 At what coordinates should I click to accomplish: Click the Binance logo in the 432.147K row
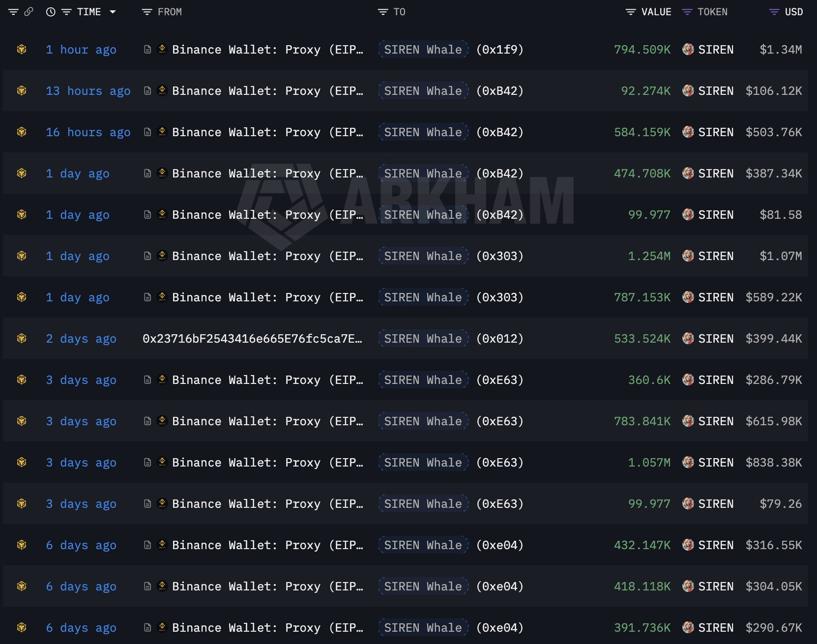pos(162,545)
